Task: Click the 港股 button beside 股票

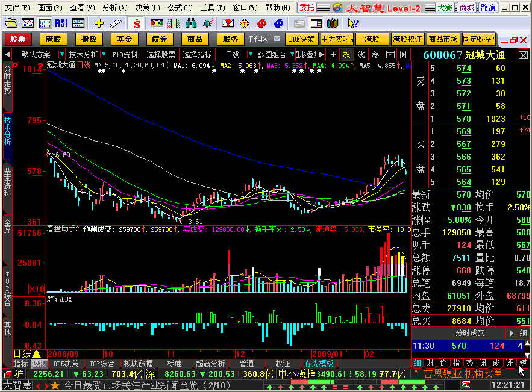Action: pos(53,39)
